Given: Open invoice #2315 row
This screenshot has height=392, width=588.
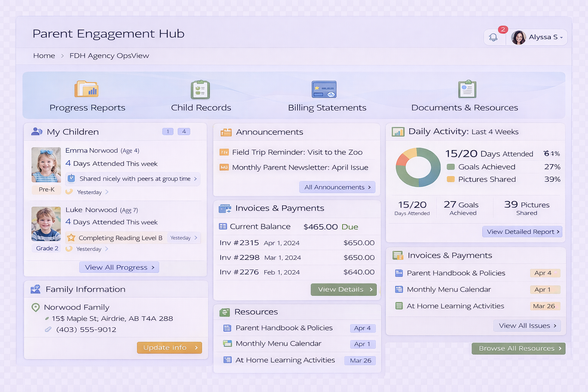Looking at the screenshot, I should coord(297,243).
